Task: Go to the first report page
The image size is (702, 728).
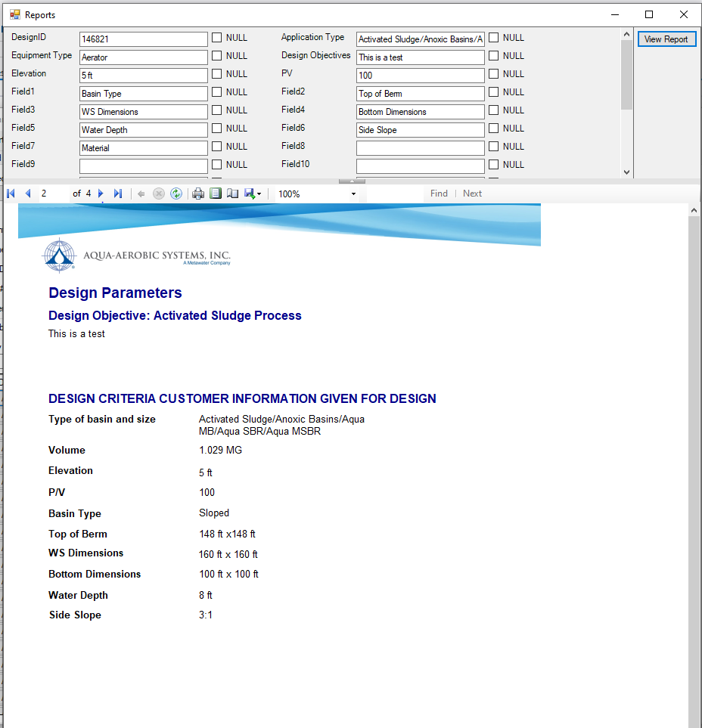Action: pyautogui.click(x=11, y=194)
